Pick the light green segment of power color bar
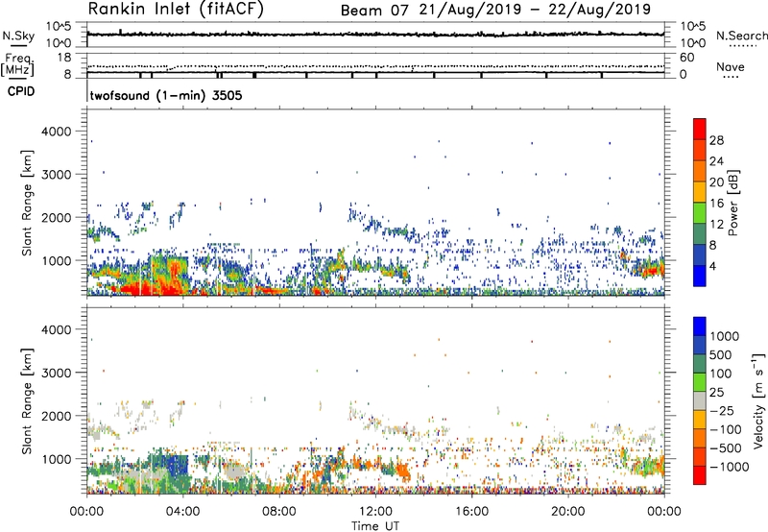 click(700, 212)
